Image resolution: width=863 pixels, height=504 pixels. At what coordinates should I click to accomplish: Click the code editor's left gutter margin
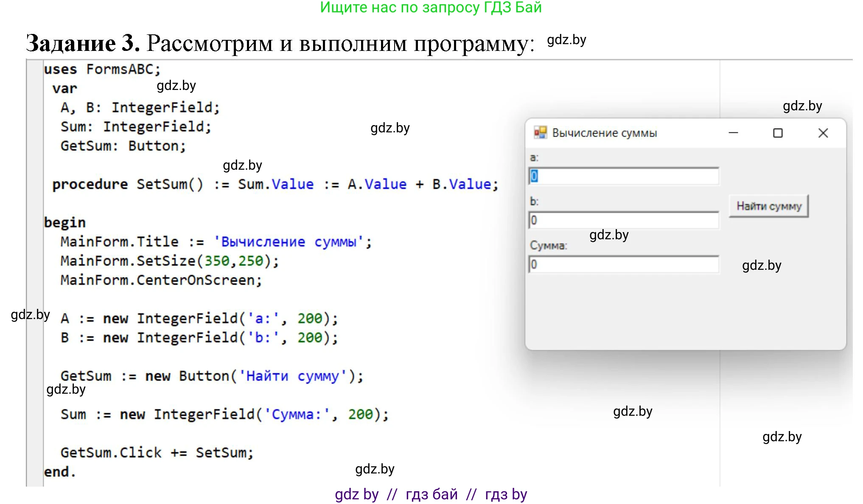[x=35, y=272]
